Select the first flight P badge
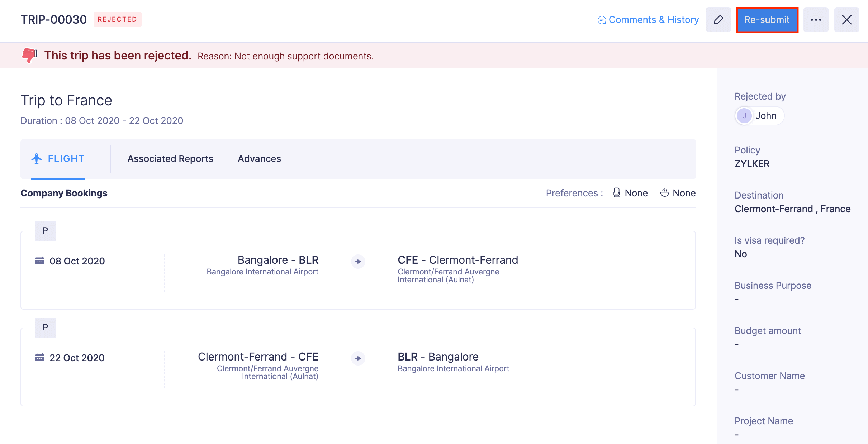 coord(45,230)
